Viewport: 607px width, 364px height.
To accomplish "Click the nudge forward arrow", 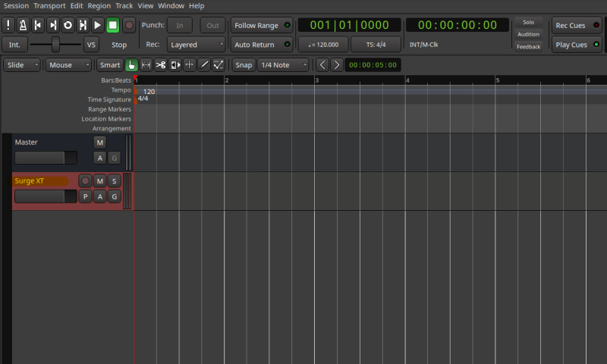I will (x=337, y=65).
